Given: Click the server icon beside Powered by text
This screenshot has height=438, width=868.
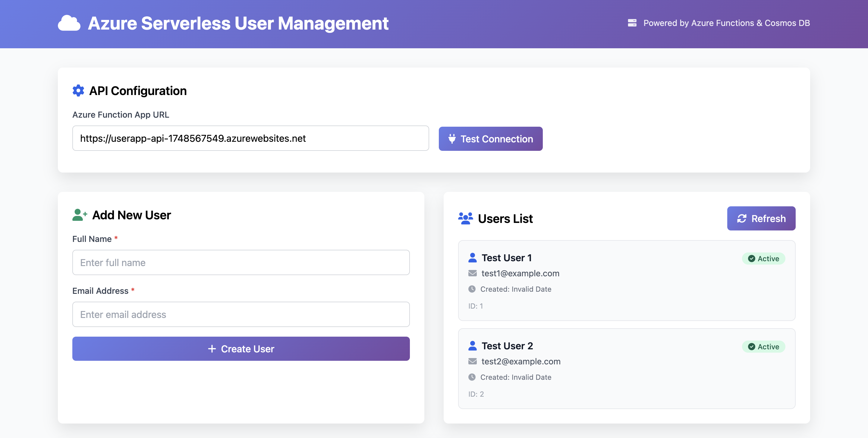Looking at the screenshot, I should (633, 23).
